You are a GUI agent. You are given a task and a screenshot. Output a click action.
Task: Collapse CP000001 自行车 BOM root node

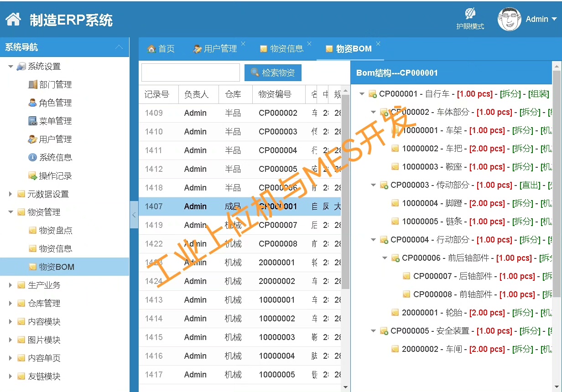pos(362,94)
